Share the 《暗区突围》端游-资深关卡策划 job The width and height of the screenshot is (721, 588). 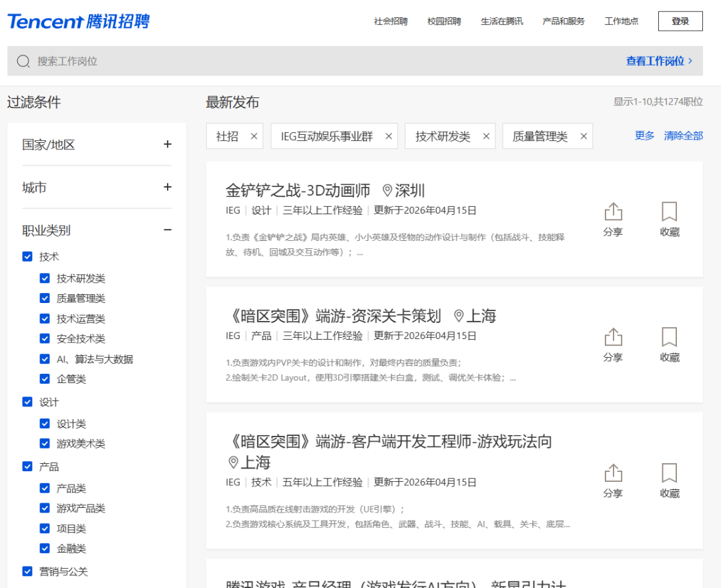click(613, 339)
